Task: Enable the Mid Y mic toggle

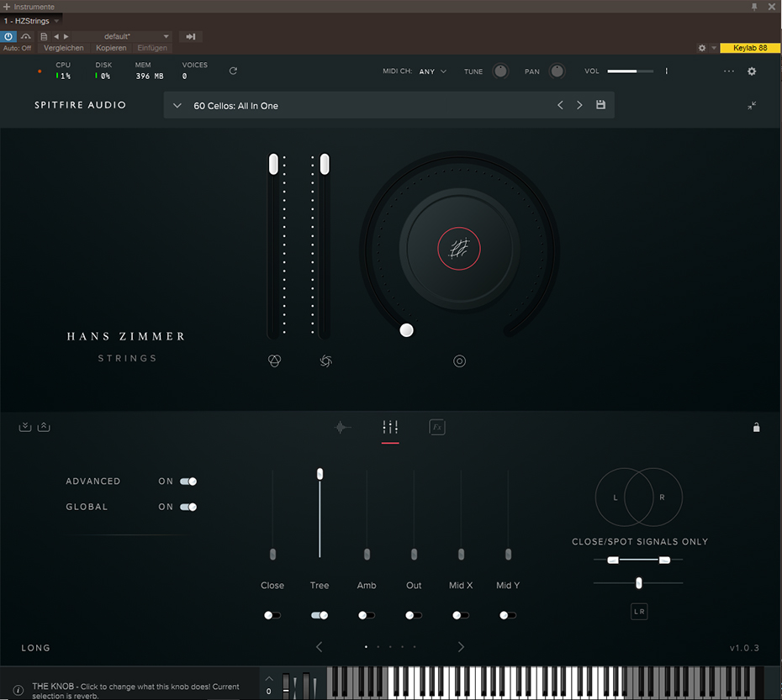Action: tap(508, 615)
